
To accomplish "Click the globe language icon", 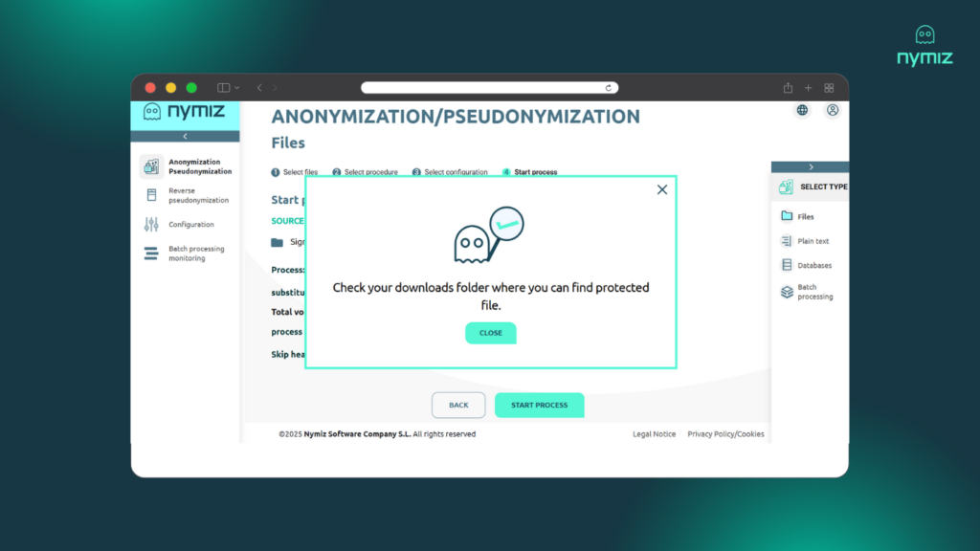I will click(802, 110).
